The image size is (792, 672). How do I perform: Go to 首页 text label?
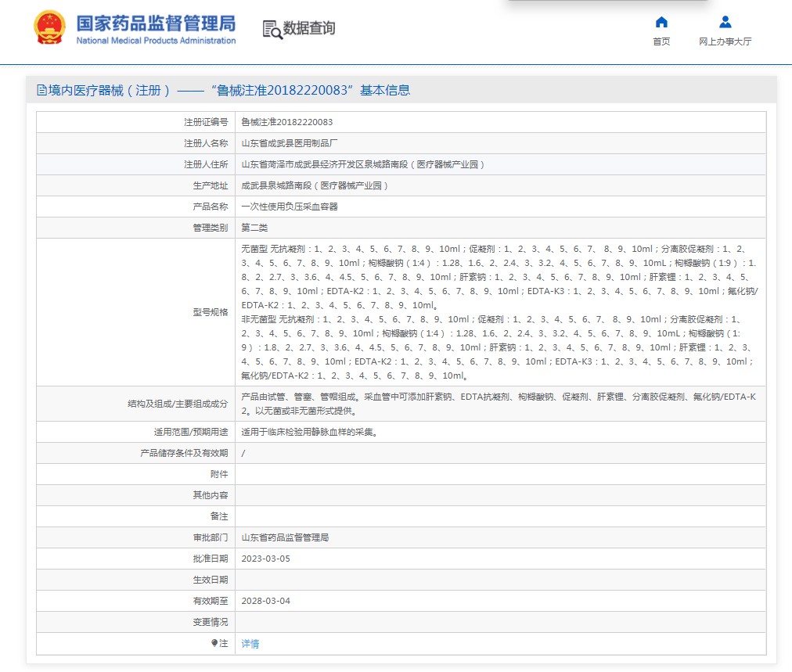(661, 41)
